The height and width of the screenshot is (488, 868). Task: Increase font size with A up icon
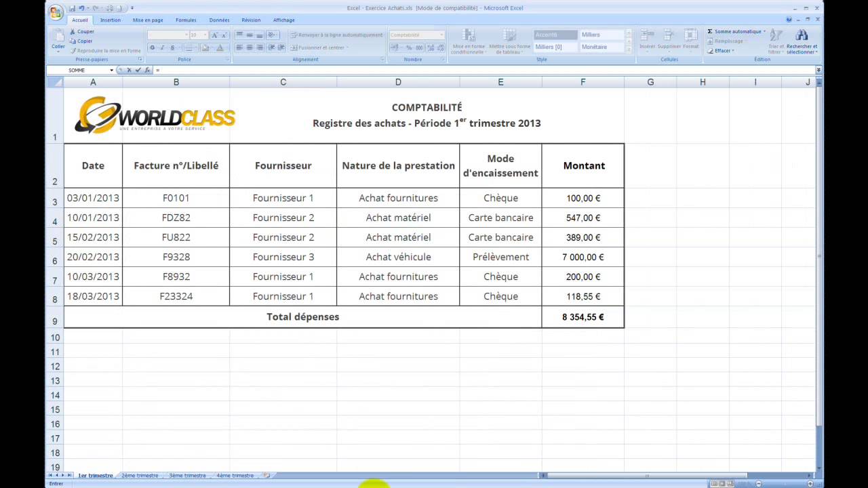215,35
